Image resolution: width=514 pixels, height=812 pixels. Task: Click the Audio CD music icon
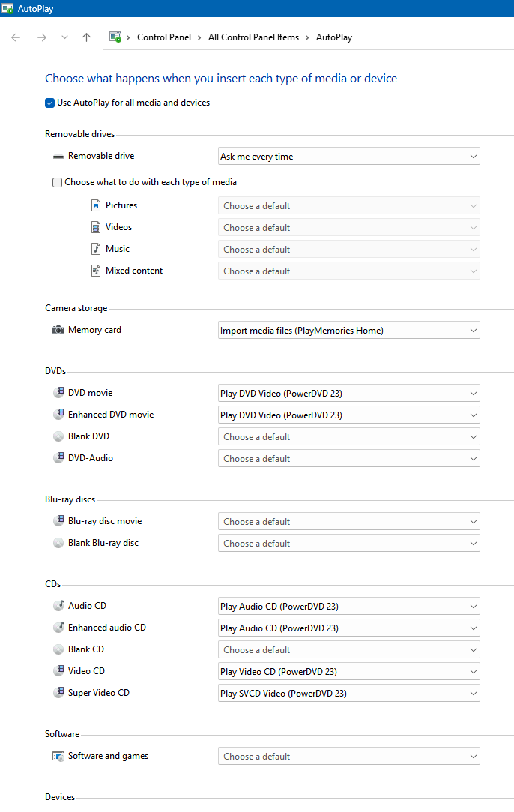coord(58,606)
